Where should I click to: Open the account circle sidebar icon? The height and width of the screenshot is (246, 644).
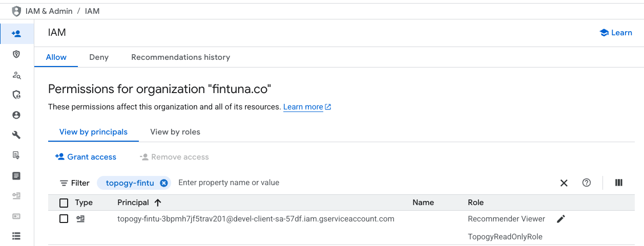[16, 115]
